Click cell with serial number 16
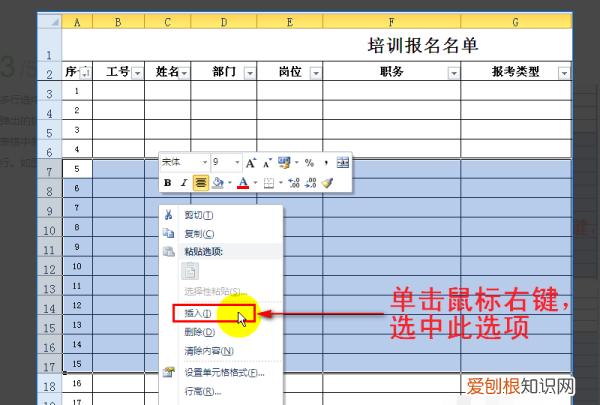The image size is (600, 405). coord(77,383)
